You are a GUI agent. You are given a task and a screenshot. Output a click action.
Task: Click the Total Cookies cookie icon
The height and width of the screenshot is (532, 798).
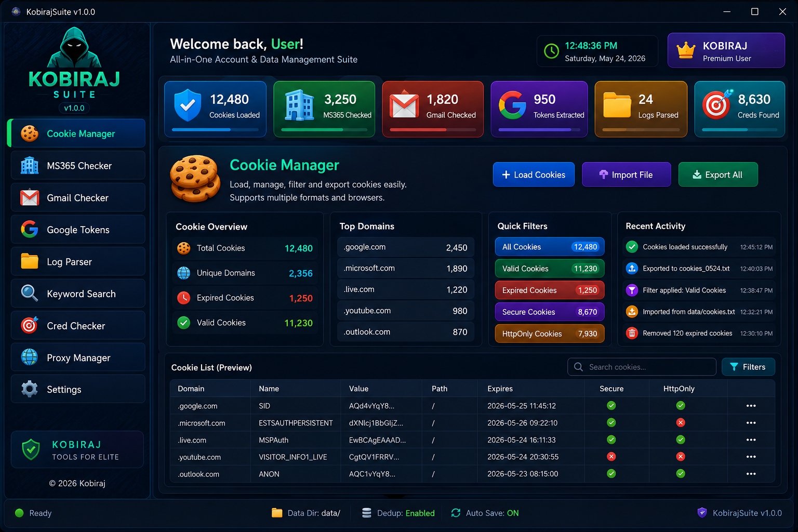(x=183, y=248)
